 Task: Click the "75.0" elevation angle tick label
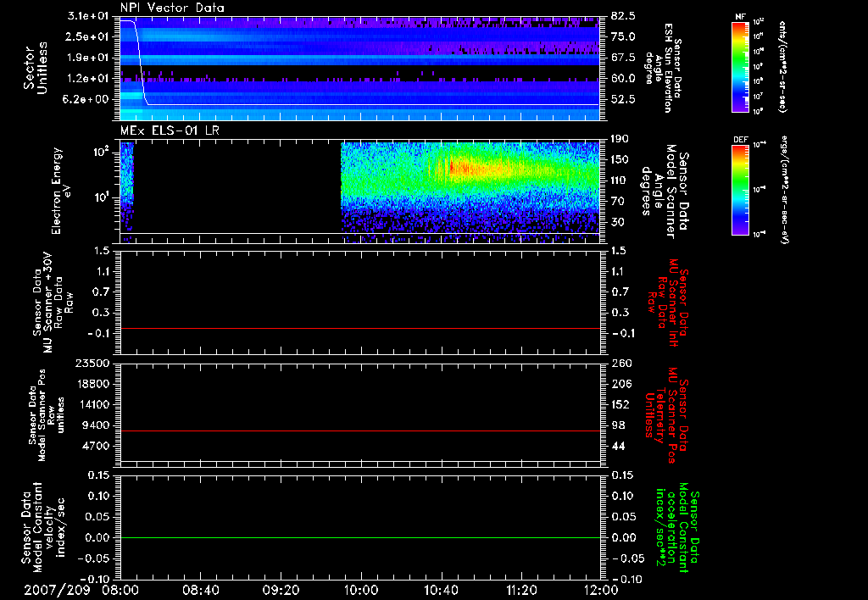[623, 36]
